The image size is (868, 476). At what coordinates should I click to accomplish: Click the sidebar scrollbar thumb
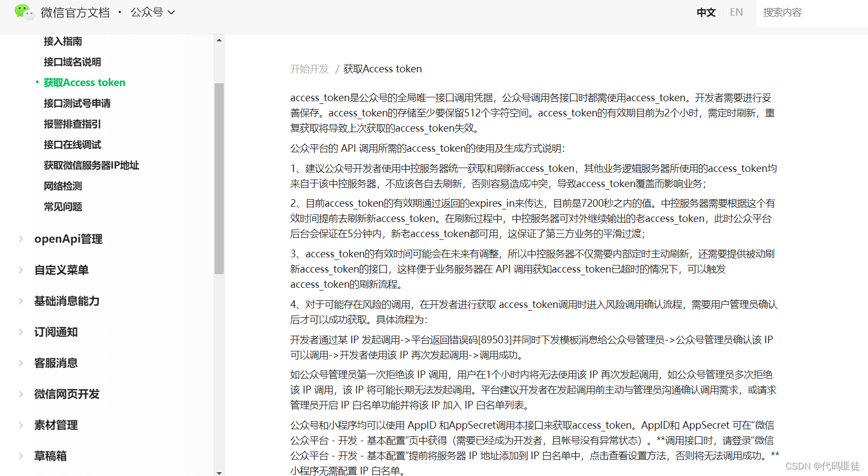[219, 178]
